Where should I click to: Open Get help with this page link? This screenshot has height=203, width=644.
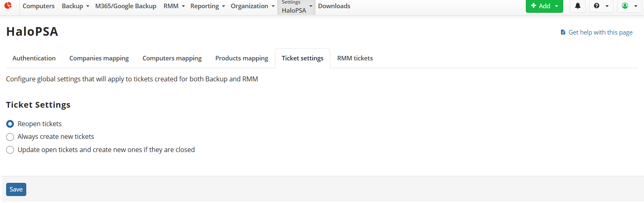click(x=600, y=32)
